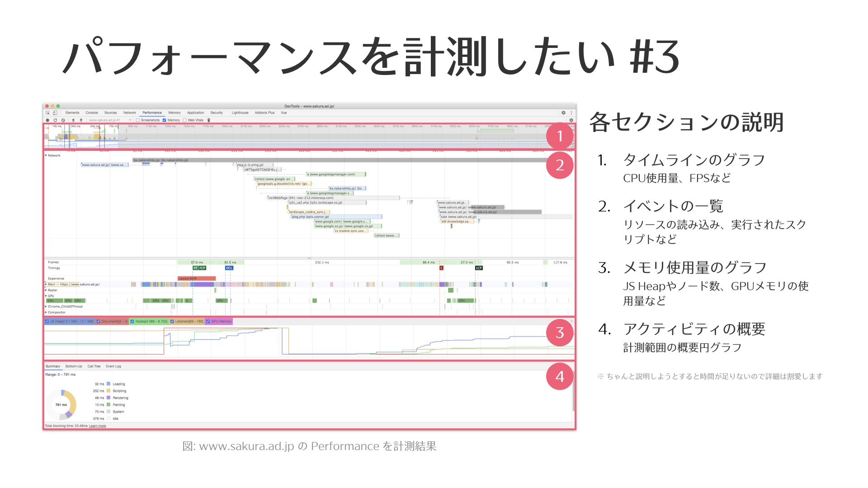
Task: Click the reload and profile icon
Action: coord(55,120)
